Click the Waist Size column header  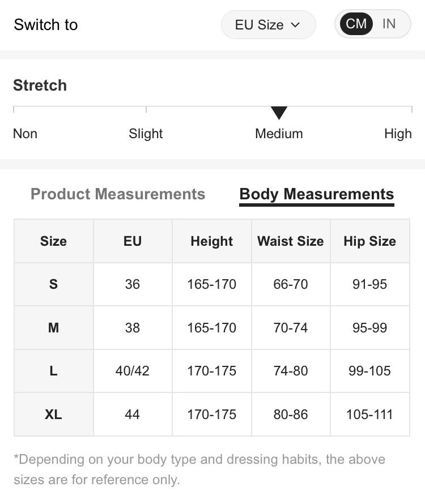(291, 241)
